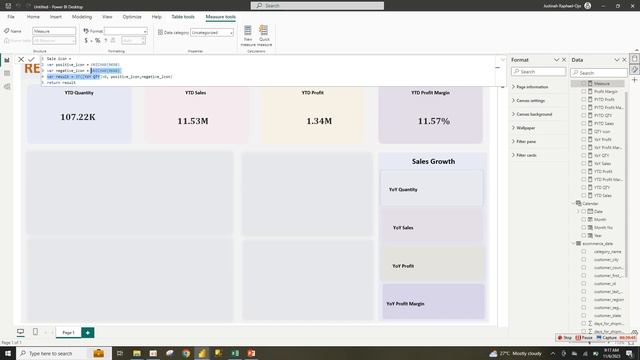640x360 pixels.
Task: Collapse the ecommerce_data table
Action: [x=573, y=244]
